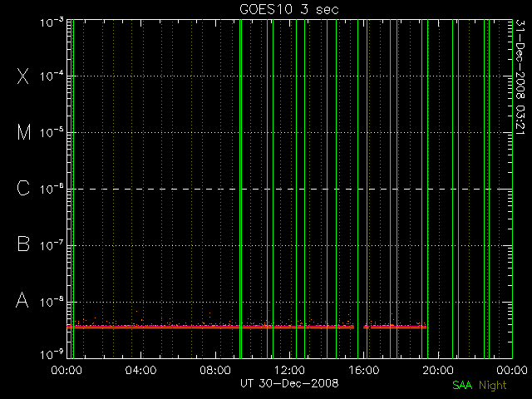The width and height of the screenshot is (532, 399).
Task: Click the 10^-8 y-axis tick label
Action: click(52, 302)
